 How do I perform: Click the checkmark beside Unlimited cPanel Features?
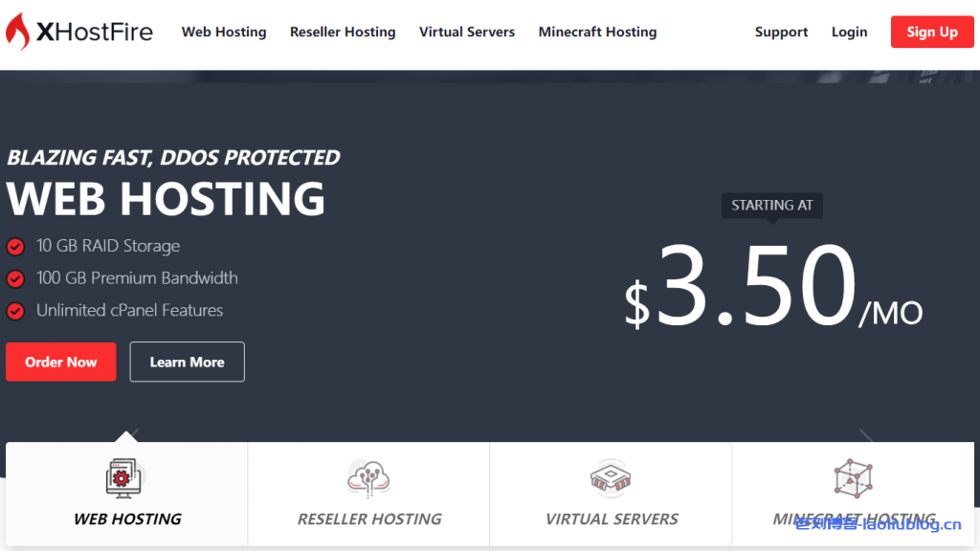[x=14, y=311]
